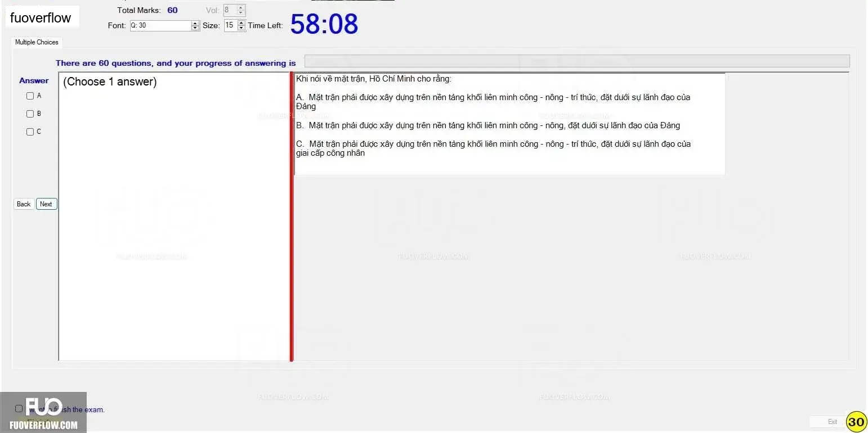Click the fuoverflow title label
This screenshot has width=868, height=433.
[x=41, y=17]
